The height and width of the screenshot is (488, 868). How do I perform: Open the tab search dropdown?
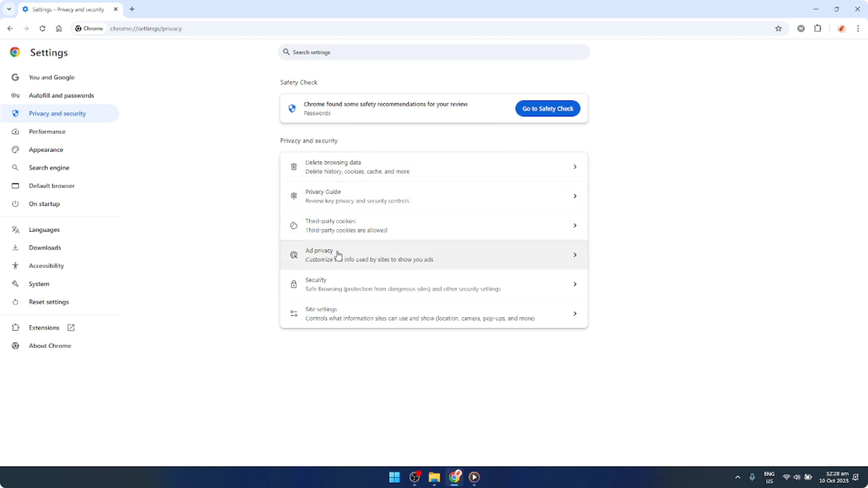coord(9,9)
